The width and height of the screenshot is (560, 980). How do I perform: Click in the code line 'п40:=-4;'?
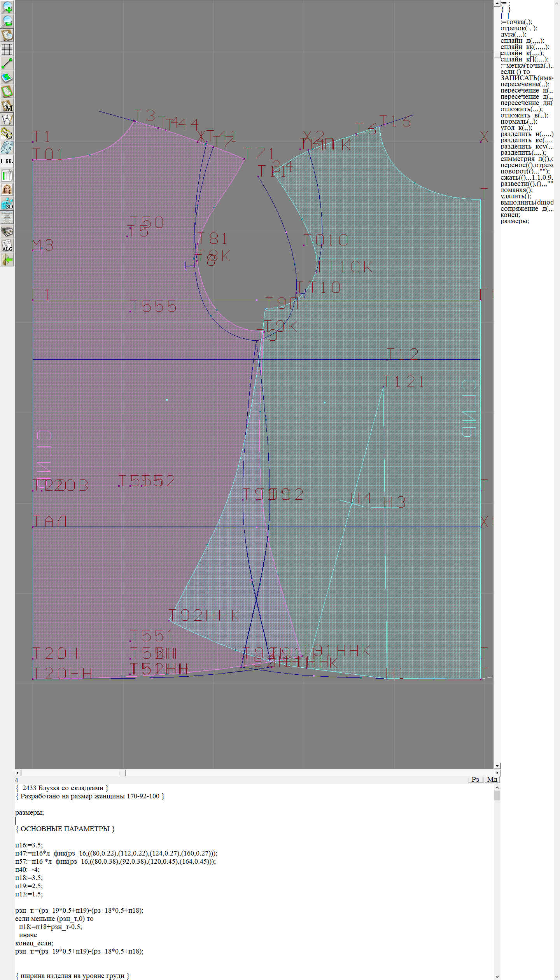(x=27, y=870)
